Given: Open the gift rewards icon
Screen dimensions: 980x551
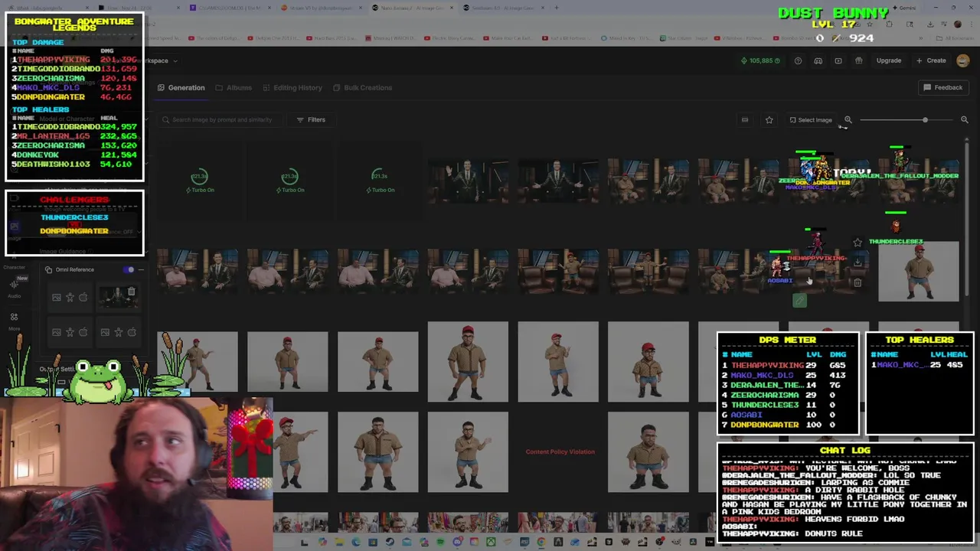Looking at the screenshot, I should point(858,60).
